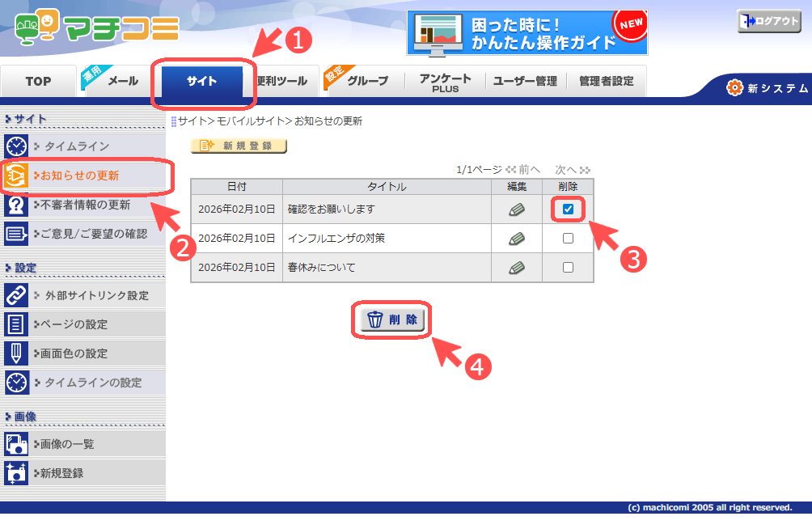812x529 pixels.
Task: Go to next page with 次へ
Action: click(572, 170)
